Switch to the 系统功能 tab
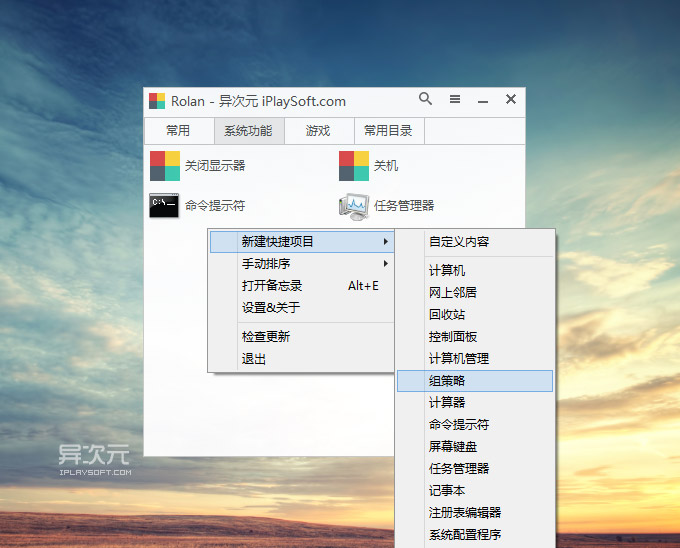This screenshot has width=680, height=548. 249,130
